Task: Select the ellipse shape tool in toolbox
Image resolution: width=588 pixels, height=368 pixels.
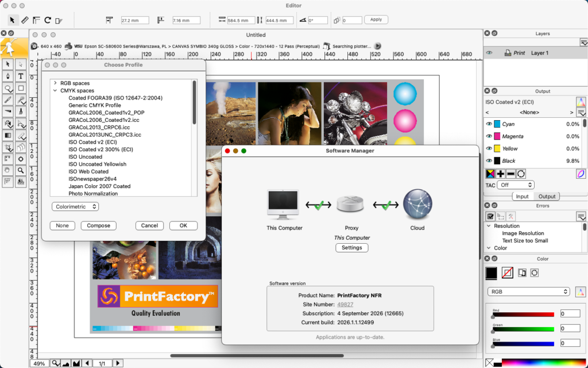Action: coord(7,88)
